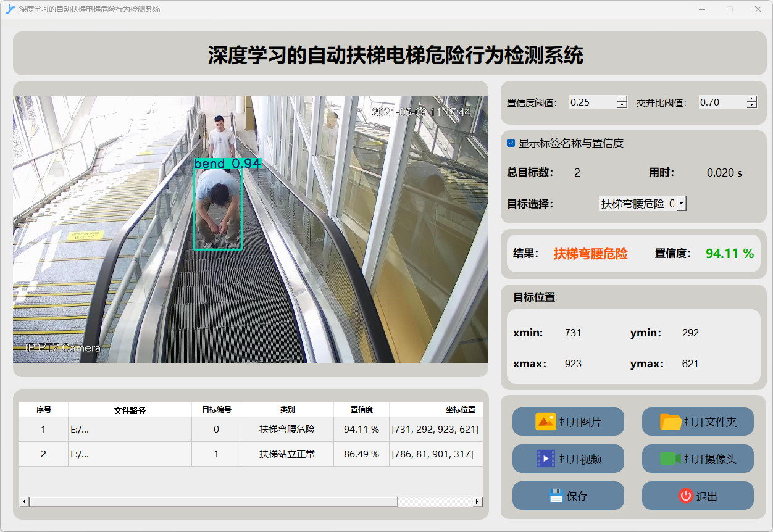Toggle 显示标签名称与置信度 checkbox
This screenshot has height=532, width=773.
pyautogui.click(x=511, y=143)
